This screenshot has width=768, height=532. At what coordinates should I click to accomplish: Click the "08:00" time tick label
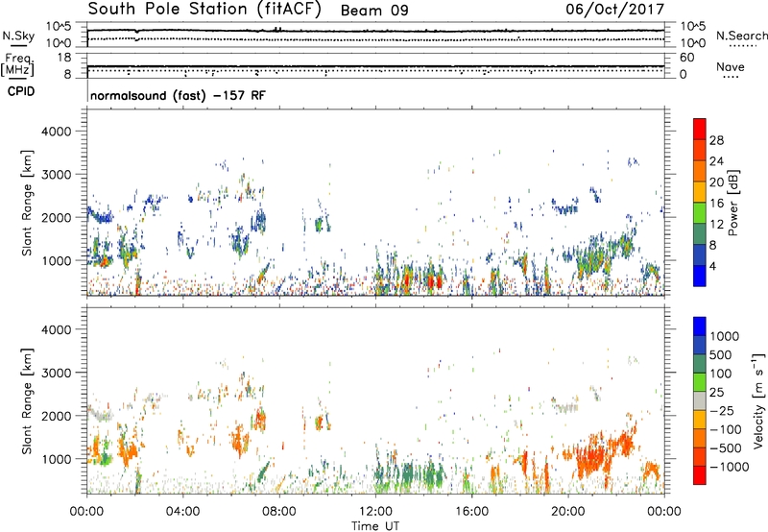(x=279, y=512)
